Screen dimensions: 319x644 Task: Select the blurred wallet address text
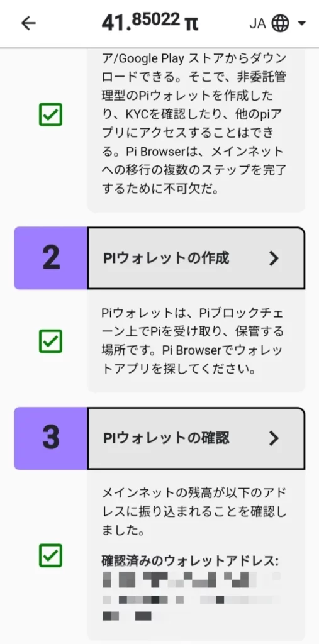pyautogui.click(x=191, y=596)
